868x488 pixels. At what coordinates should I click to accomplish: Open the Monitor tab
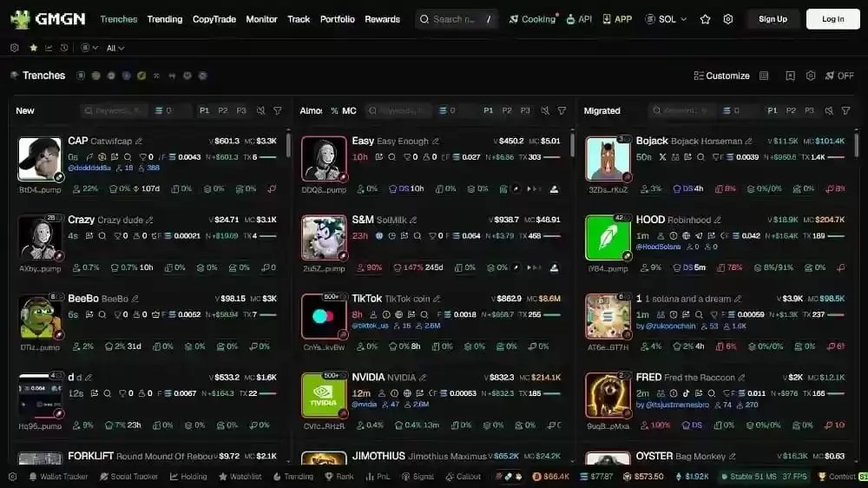[x=261, y=19]
